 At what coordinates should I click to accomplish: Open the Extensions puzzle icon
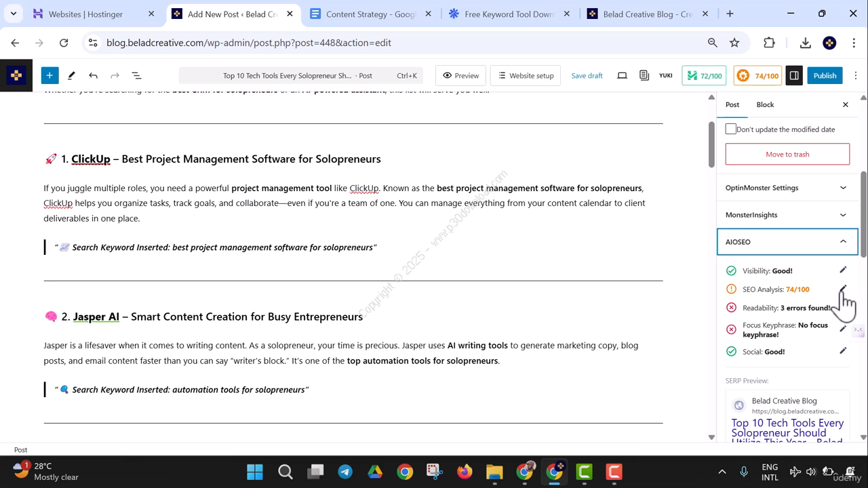769,43
